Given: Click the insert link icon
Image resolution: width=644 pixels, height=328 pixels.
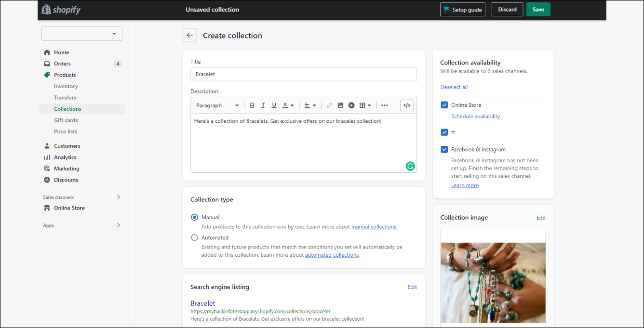Looking at the screenshot, I should 330,105.
